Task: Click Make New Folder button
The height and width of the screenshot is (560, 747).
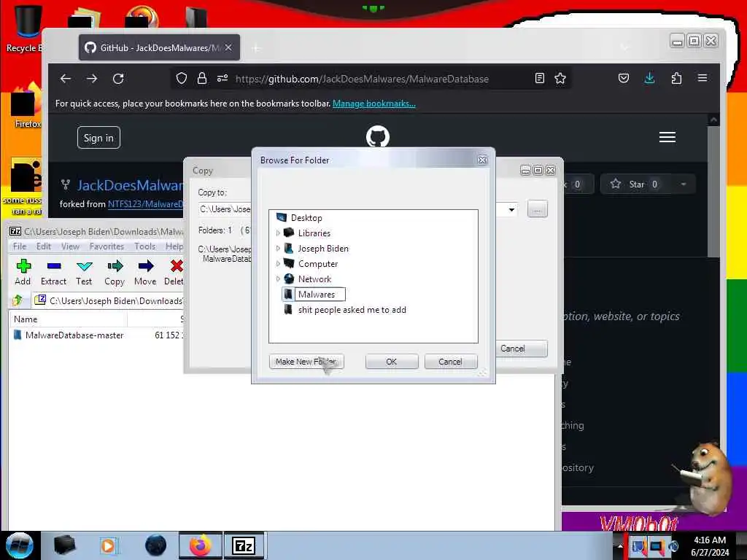Action: pos(306,362)
